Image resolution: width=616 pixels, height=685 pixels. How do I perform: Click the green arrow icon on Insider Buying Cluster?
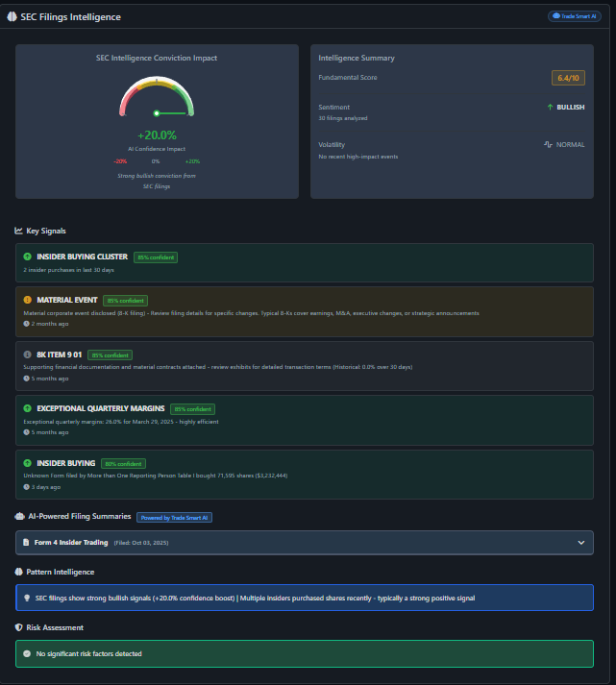click(x=27, y=257)
